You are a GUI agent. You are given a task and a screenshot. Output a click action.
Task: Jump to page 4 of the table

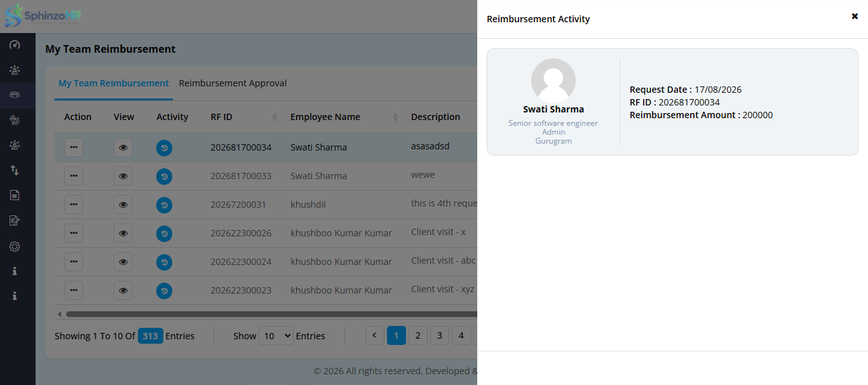pos(461,335)
